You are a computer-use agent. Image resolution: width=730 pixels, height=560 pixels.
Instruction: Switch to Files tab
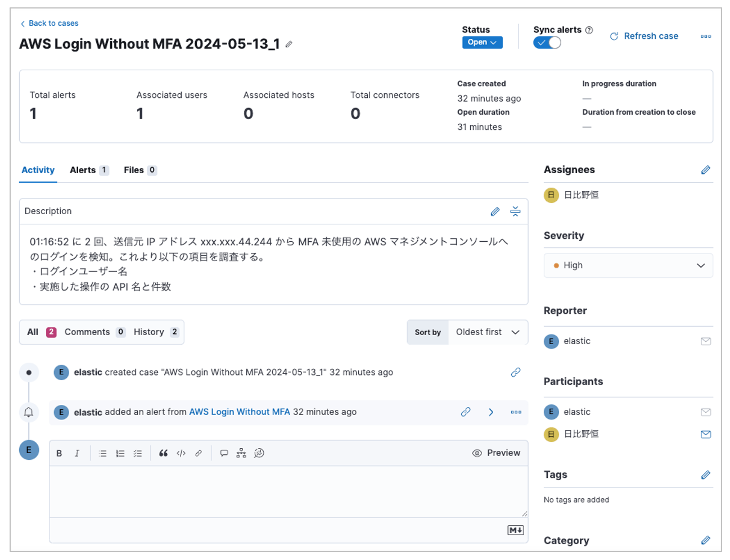click(x=140, y=170)
